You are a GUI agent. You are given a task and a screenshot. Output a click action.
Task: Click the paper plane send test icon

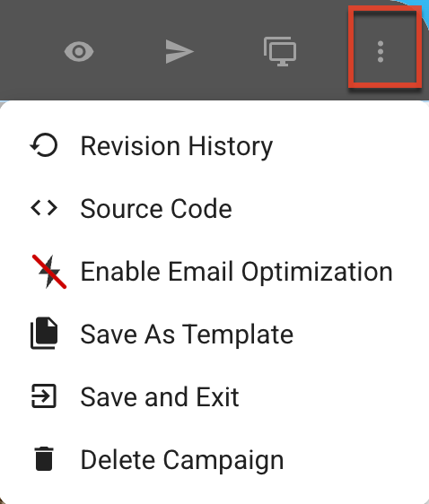[x=179, y=51]
